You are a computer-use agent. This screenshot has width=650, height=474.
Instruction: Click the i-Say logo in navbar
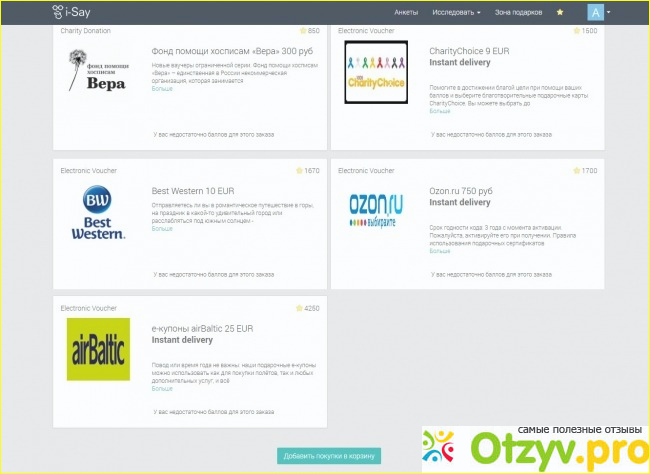[74, 12]
